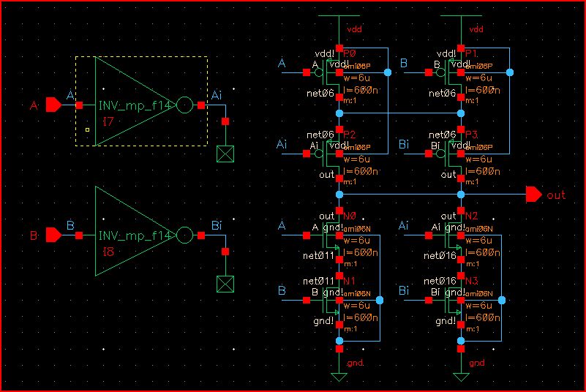Click the no-connect box under Ai
Viewport: 586px width, 392px height.
click(x=225, y=153)
